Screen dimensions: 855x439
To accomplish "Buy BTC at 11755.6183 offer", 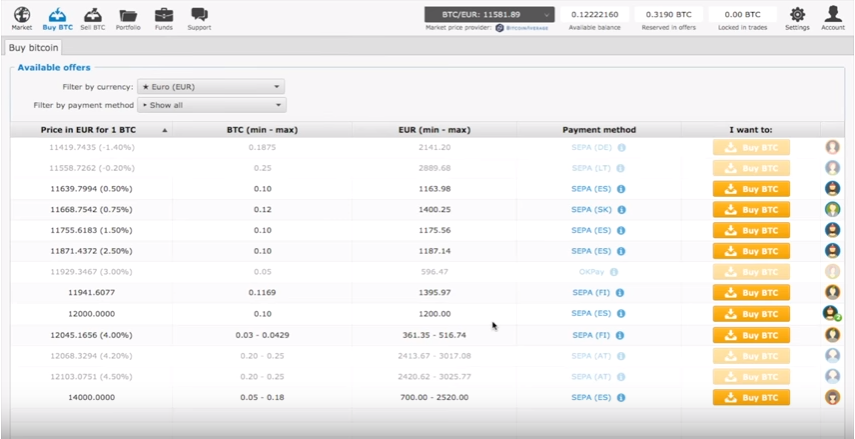I will pos(751,231).
